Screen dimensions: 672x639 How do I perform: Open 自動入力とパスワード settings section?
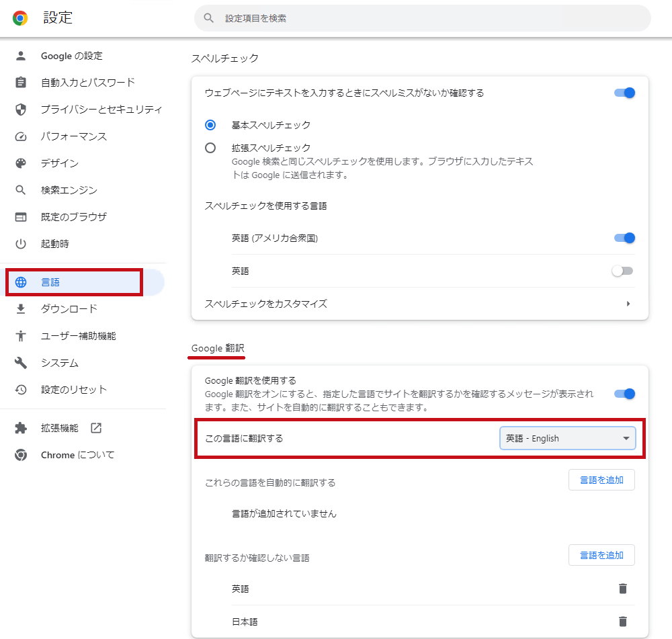pos(88,82)
